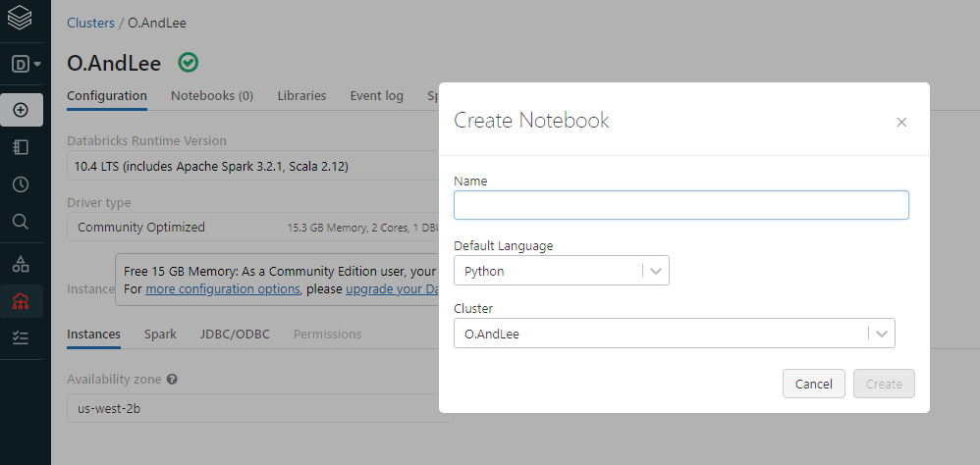Image resolution: width=980 pixels, height=465 pixels.
Task: Click the Create plus icon
Action: (22, 110)
